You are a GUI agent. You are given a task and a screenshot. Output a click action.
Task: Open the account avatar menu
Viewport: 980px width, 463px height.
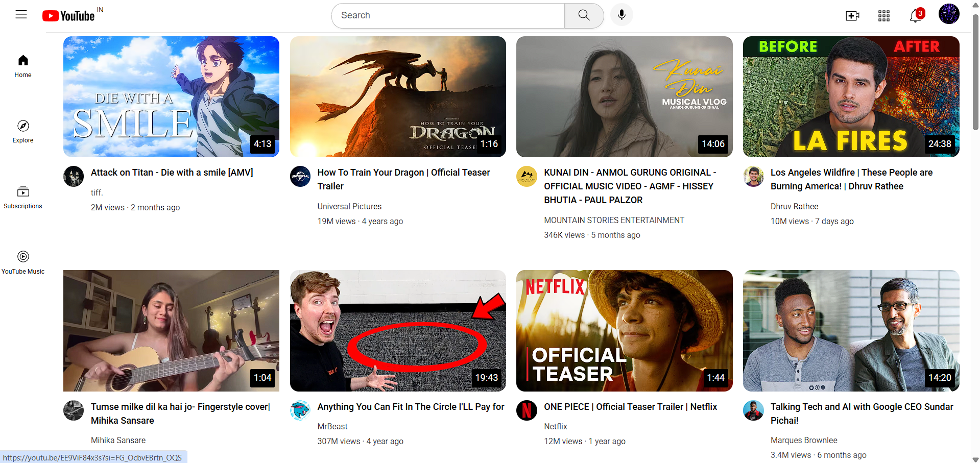click(949, 14)
